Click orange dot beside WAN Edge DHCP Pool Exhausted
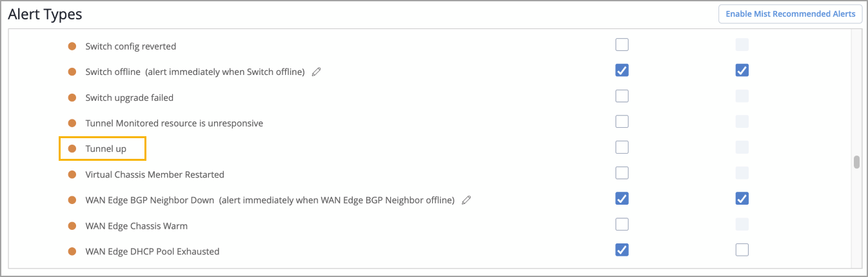This screenshot has width=868, height=277. click(x=72, y=251)
